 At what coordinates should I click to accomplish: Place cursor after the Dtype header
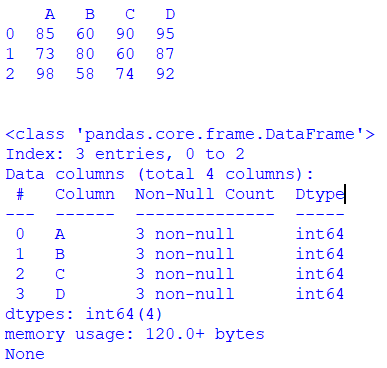click(x=345, y=194)
